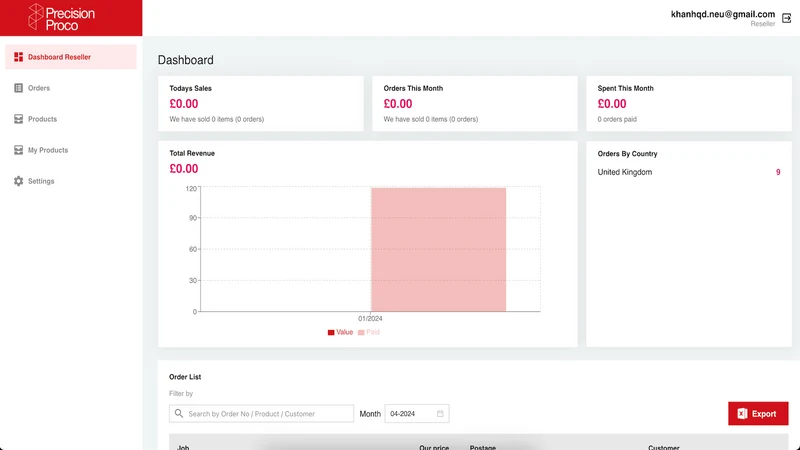Viewport: 800px width, 450px height.
Task: Click the Precision Proco logo
Action: (x=61, y=17)
